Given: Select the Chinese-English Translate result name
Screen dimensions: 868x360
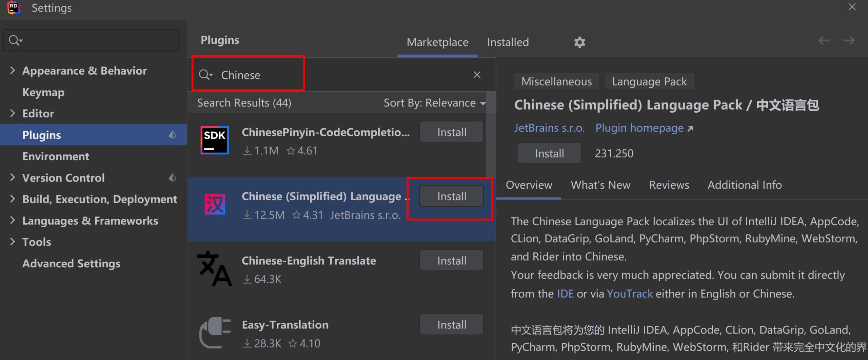Looking at the screenshot, I should 309,261.
